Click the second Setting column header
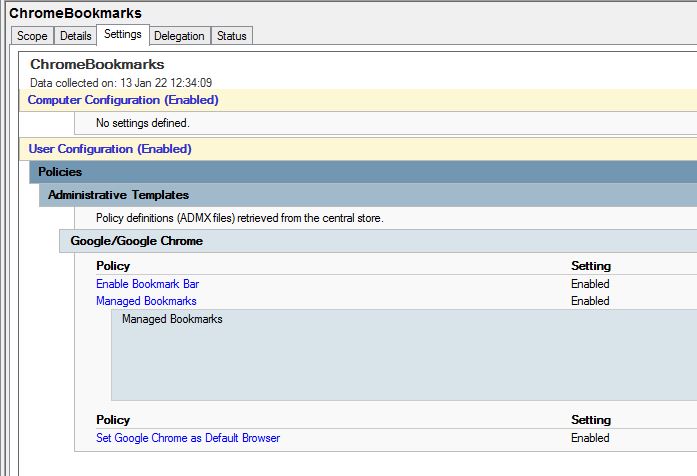The image size is (697, 476). click(591, 420)
